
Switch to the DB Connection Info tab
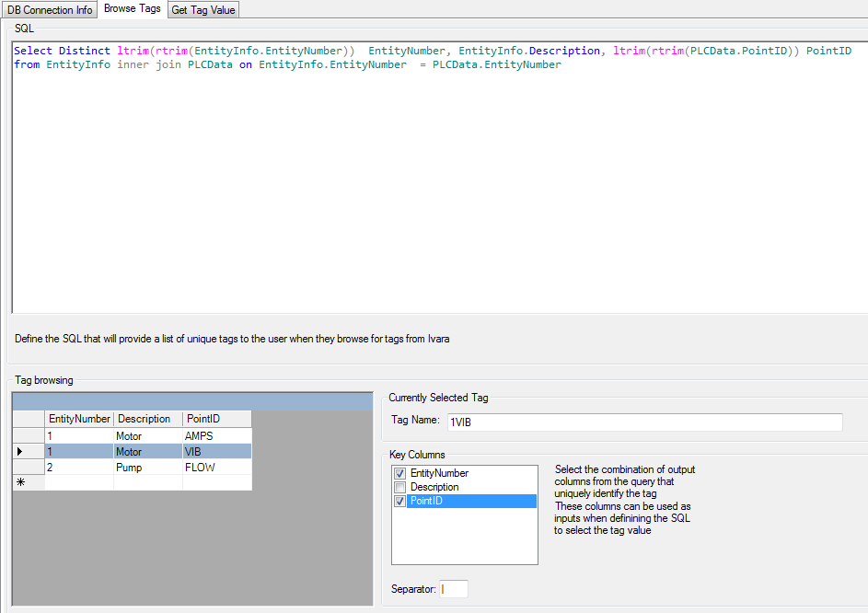(x=50, y=10)
